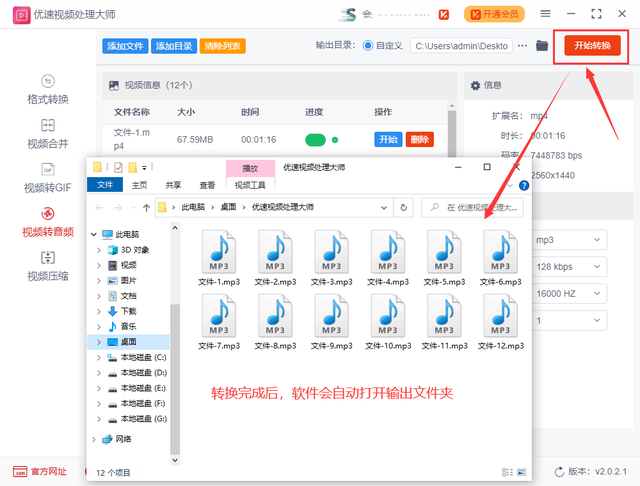Select the 文件-10.mp3 file icon
Viewport: 640px width, 486px height.
click(388, 315)
